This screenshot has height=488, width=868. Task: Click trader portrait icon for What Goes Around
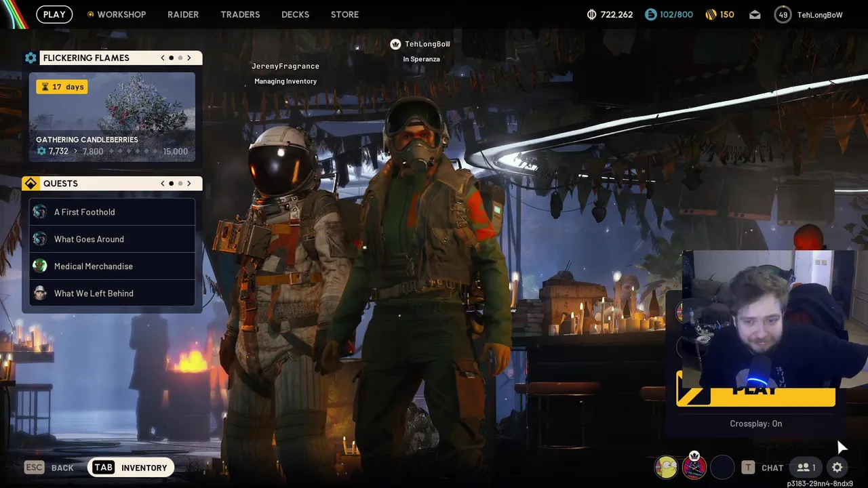[x=40, y=239]
